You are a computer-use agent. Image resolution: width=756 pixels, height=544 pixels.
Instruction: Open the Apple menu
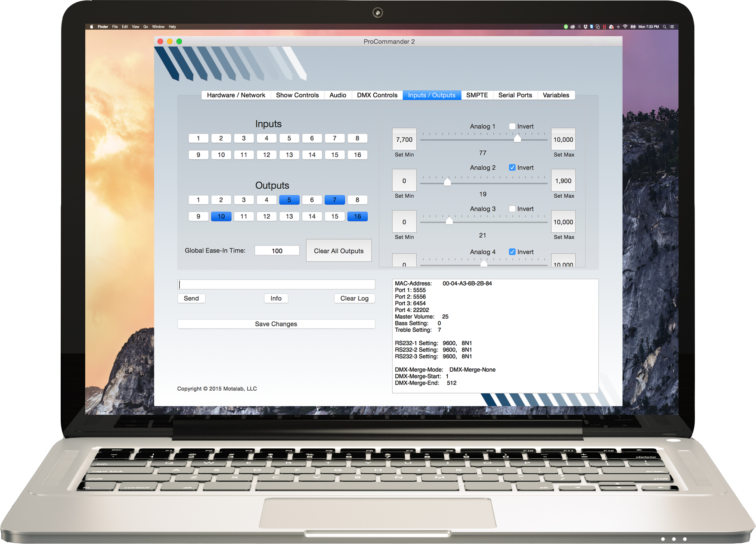click(x=91, y=27)
